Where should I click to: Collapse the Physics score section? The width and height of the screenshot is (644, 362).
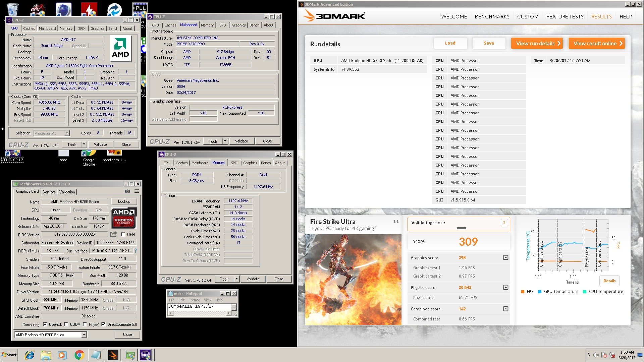[506, 287]
